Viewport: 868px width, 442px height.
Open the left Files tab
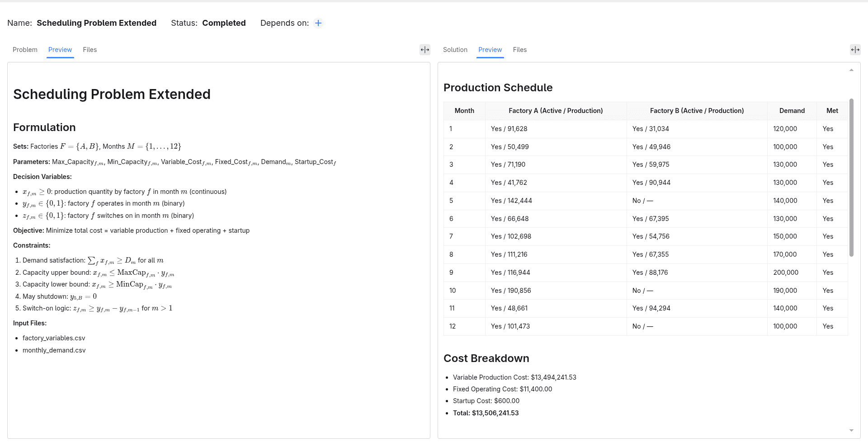click(x=90, y=50)
